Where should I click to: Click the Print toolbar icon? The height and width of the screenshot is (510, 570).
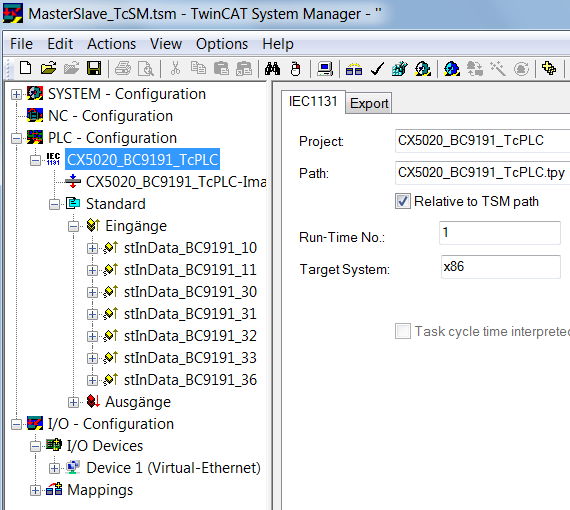(x=123, y=68)
